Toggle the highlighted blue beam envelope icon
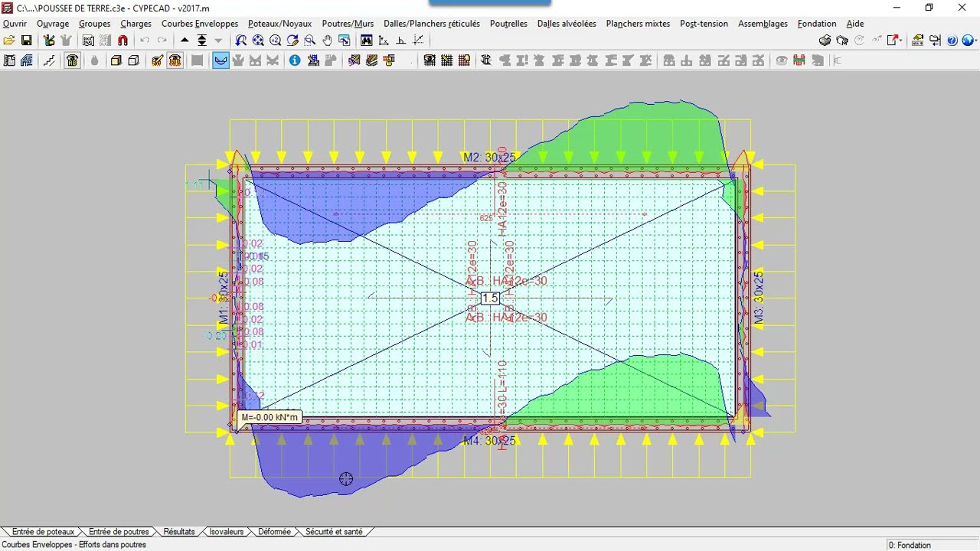980x551 pixels. pyautogui.click(x=220, y=60)
